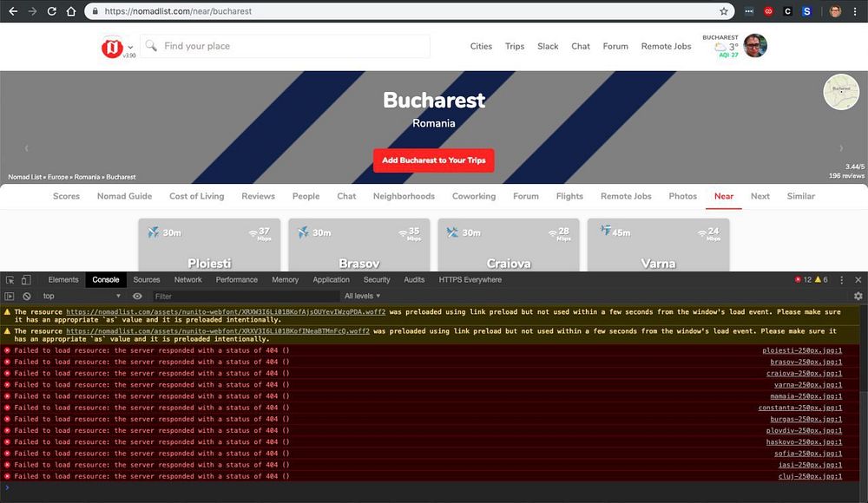Switch to the Similar tab
868x503 pixels.
[800, 196]
